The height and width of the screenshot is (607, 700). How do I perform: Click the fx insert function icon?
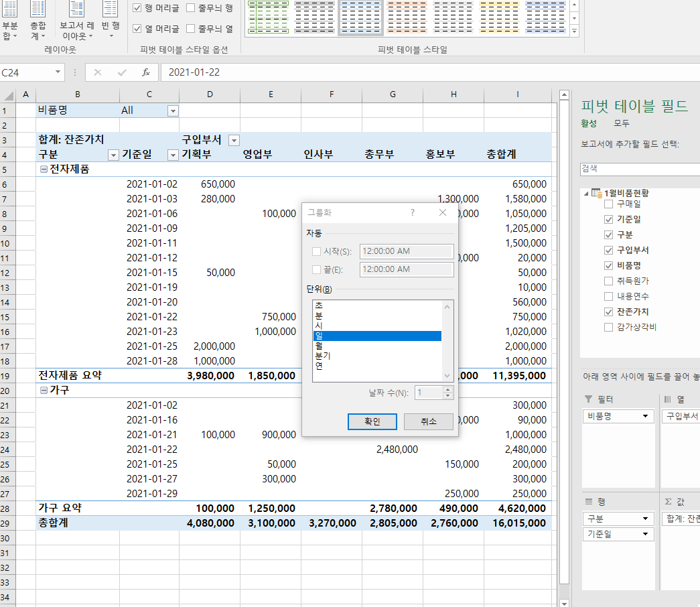145,72
